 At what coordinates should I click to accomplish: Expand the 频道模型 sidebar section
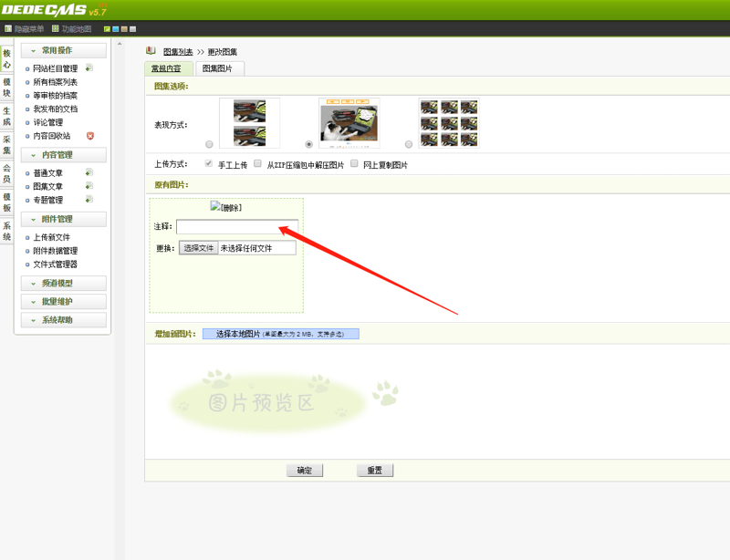click(x=64, y=284)
